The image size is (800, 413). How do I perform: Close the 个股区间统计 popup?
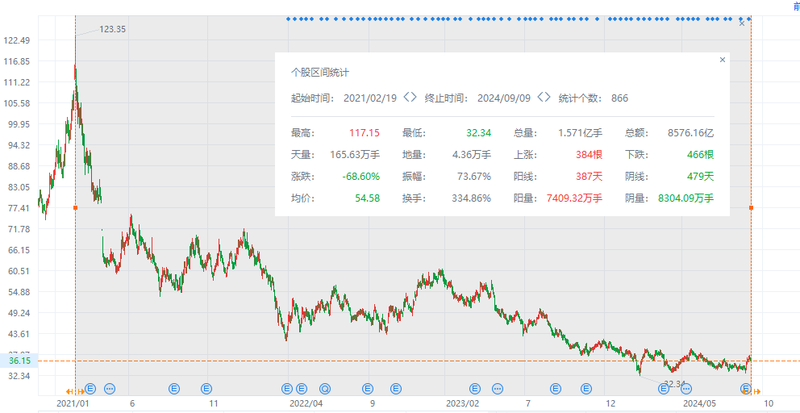[x=722, y=60]
